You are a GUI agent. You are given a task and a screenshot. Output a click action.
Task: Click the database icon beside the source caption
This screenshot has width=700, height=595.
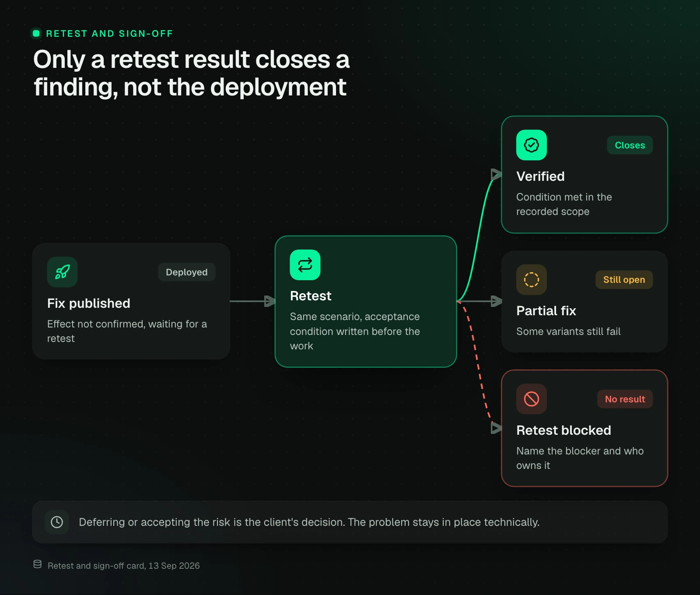tap(38, 564)
